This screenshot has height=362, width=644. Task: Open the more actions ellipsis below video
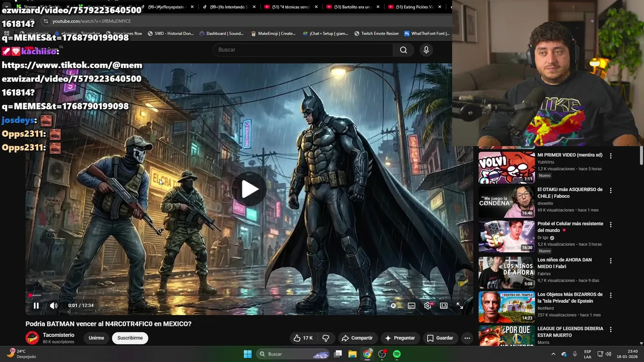pyautogui.click(x=467, y=338)
